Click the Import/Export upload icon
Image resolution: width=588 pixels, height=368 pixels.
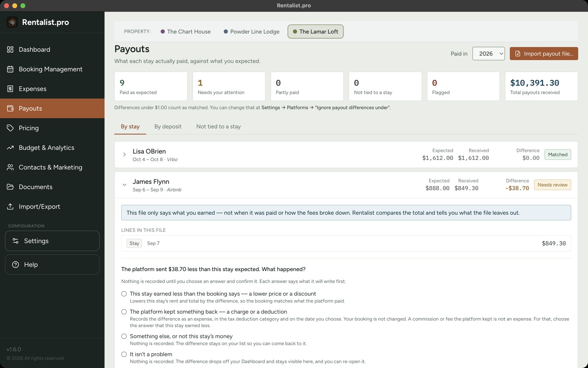10,206
